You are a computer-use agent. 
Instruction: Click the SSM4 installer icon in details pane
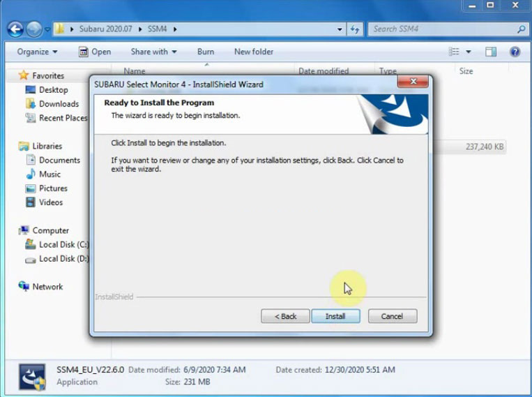pyautogui.click(x=32, y=377)
